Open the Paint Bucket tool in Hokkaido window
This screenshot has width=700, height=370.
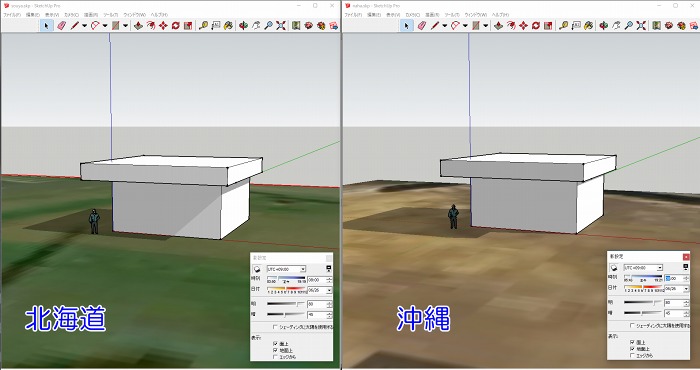[x=228, y=26]
